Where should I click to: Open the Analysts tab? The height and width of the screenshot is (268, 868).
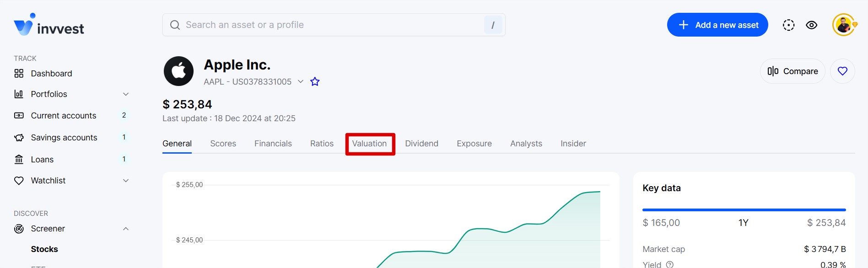pyautogui.click(x=526, y=144)
